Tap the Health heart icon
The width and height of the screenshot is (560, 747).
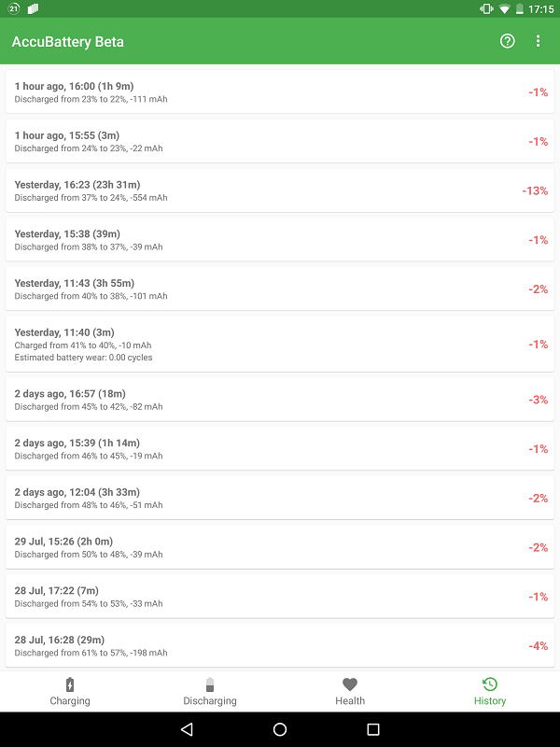(350, 684)
